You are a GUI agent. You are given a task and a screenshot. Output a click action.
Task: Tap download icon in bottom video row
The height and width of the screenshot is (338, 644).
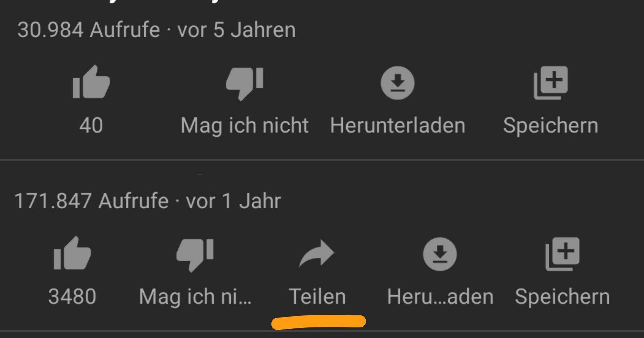[440, 254]
